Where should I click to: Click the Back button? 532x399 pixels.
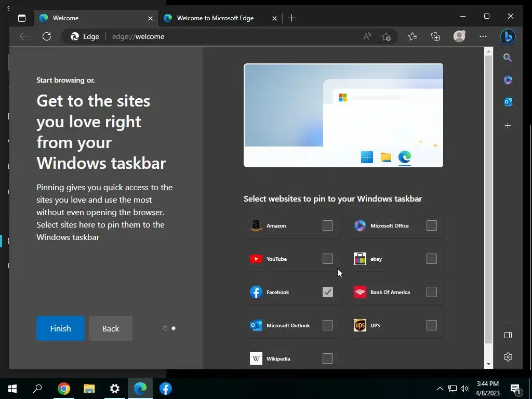[111, 328]
